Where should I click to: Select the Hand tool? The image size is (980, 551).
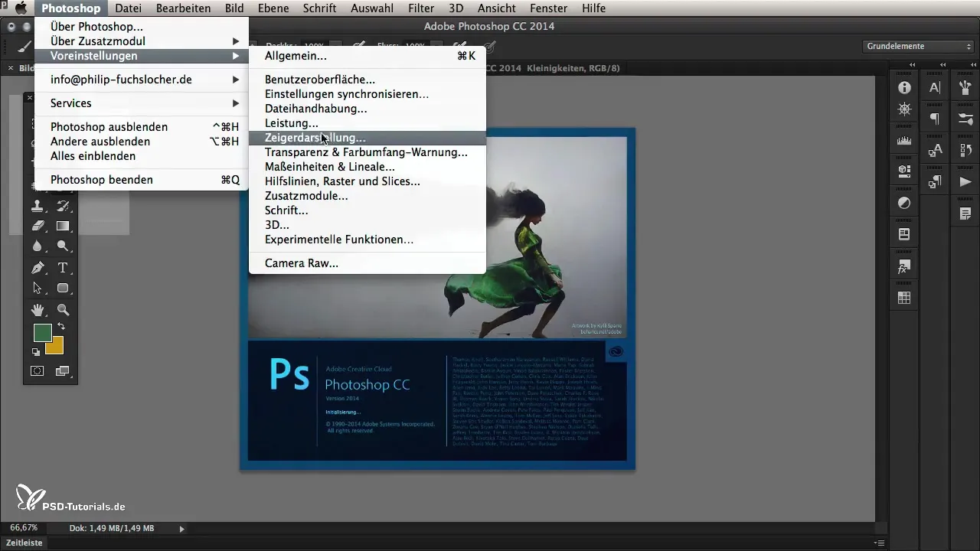tap(38, 310)
